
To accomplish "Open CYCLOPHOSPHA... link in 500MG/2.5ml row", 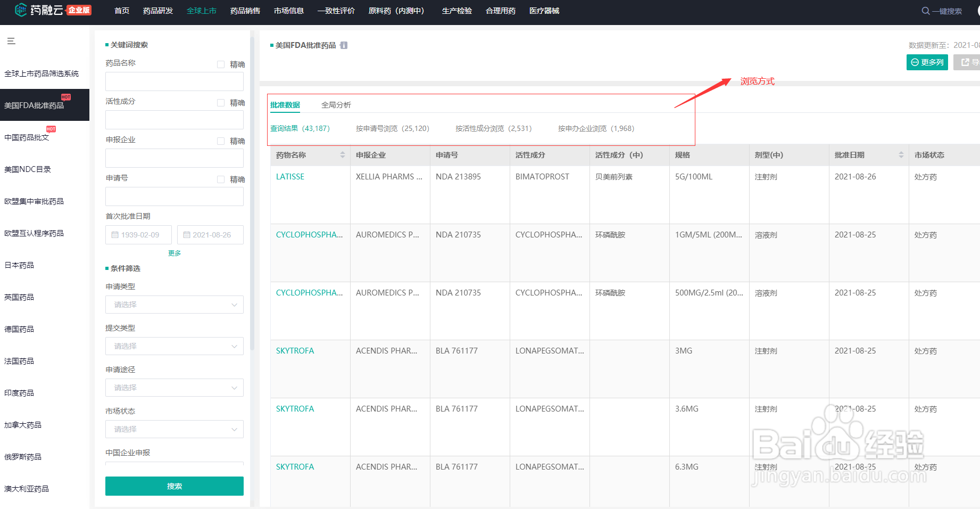I will 310,293.
